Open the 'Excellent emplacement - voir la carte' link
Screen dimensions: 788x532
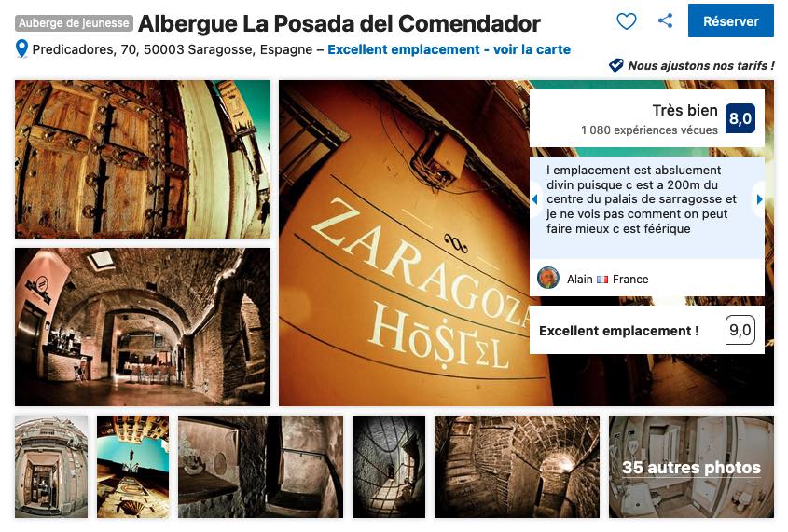pos(449,49)
